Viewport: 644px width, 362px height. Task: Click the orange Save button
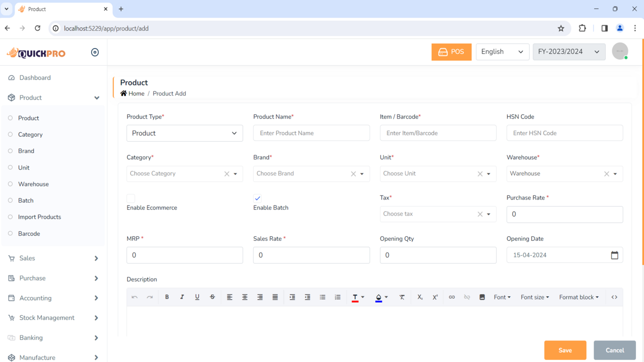(565, 350)
